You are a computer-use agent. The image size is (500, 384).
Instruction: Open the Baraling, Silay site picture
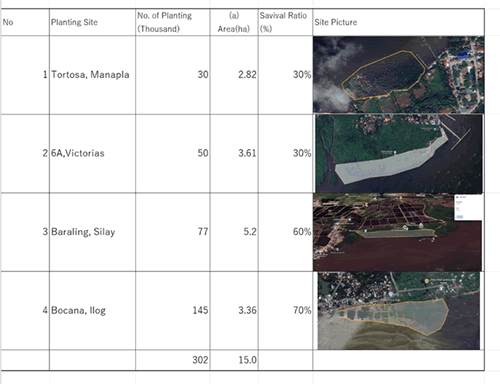coord(397,232)
